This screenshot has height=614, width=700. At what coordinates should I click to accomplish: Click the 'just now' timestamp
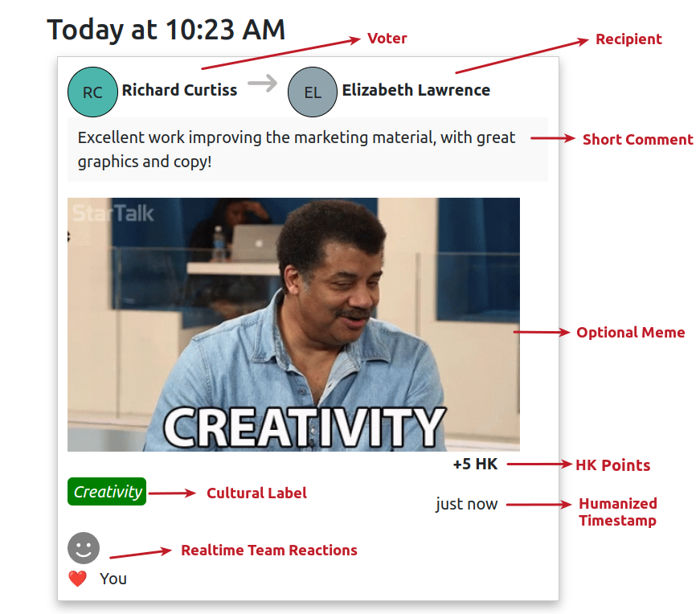[466, 504]
